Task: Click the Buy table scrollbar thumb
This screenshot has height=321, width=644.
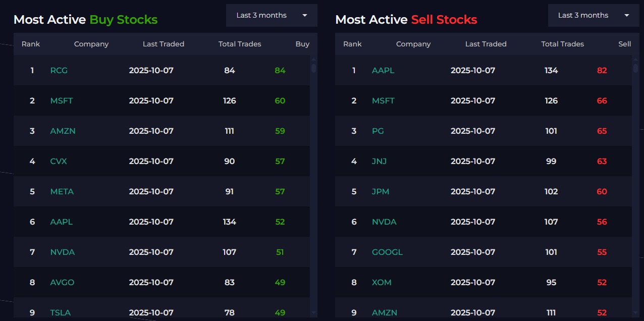Action: [x=313, y=68]
